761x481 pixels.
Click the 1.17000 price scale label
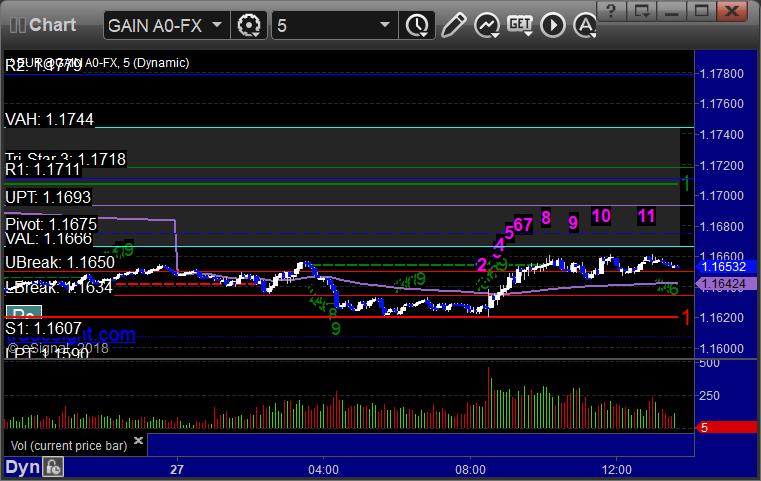pos(722,196)
